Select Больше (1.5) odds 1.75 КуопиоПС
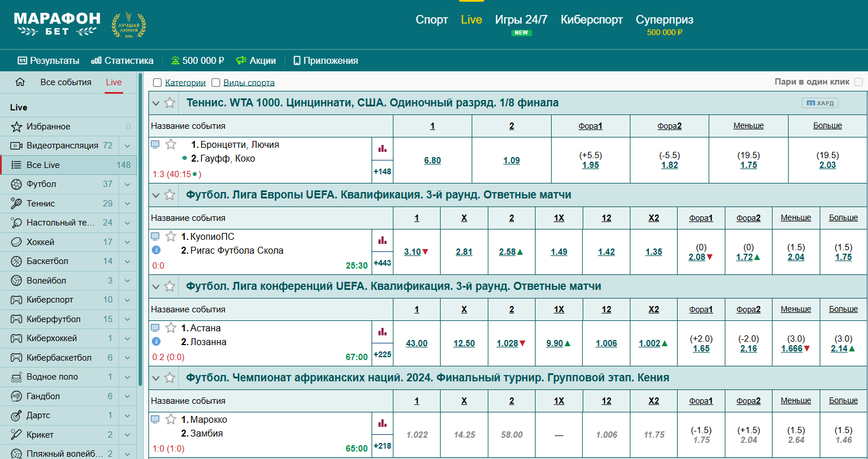This screenshot has width=868, height=459. point(844,257)
